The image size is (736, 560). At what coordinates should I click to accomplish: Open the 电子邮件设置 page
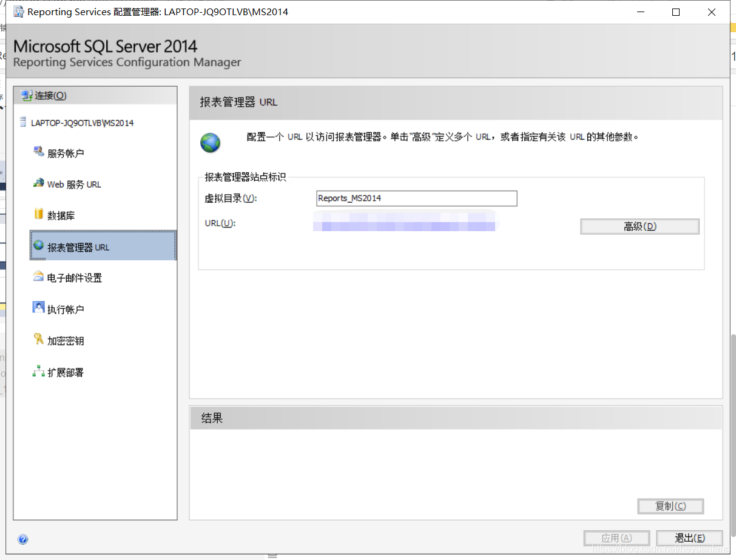click(x=75, y=278)
